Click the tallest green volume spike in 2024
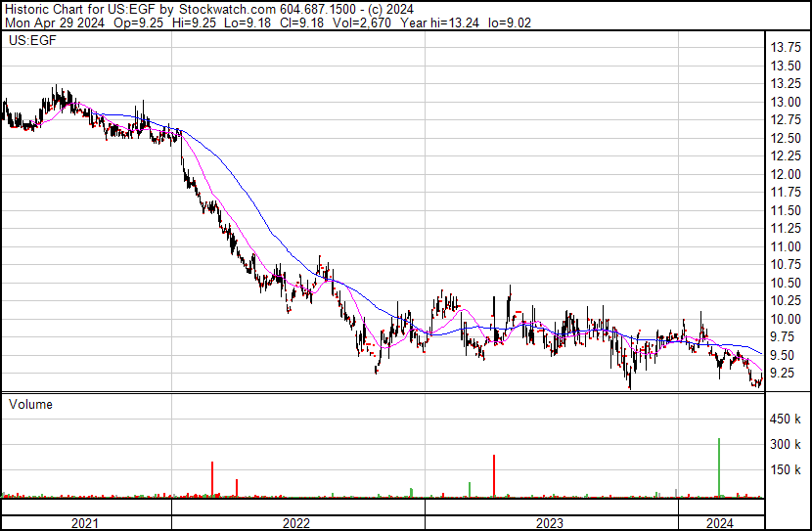 [719, 467]
